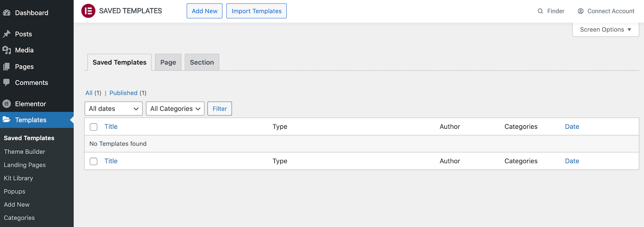The width and height of the screenshot is (644, 227).
Task: Open the All Categories dropdown
Action: click(x=175, y=109)
